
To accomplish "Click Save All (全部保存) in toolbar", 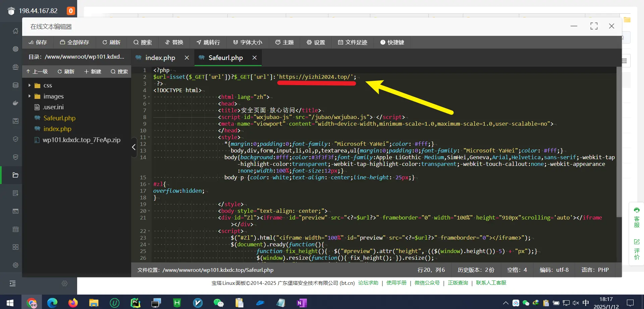I will point(74,42).
